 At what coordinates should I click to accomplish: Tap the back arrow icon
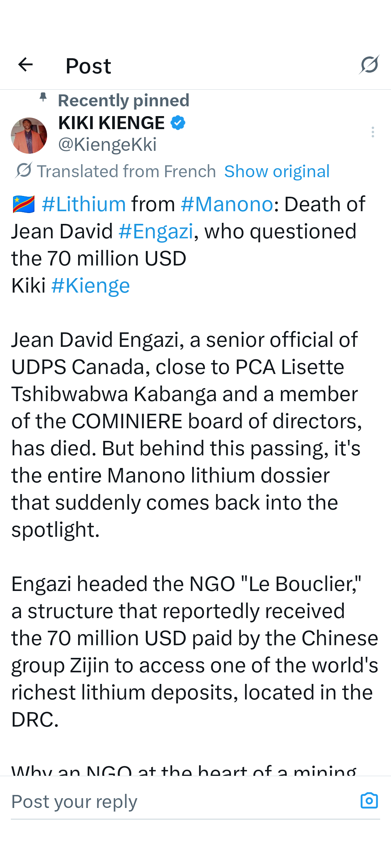(25, 65)
